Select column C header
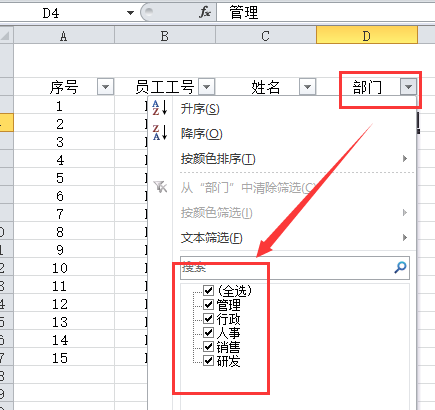Screen dimensions: 435x410 265,36
